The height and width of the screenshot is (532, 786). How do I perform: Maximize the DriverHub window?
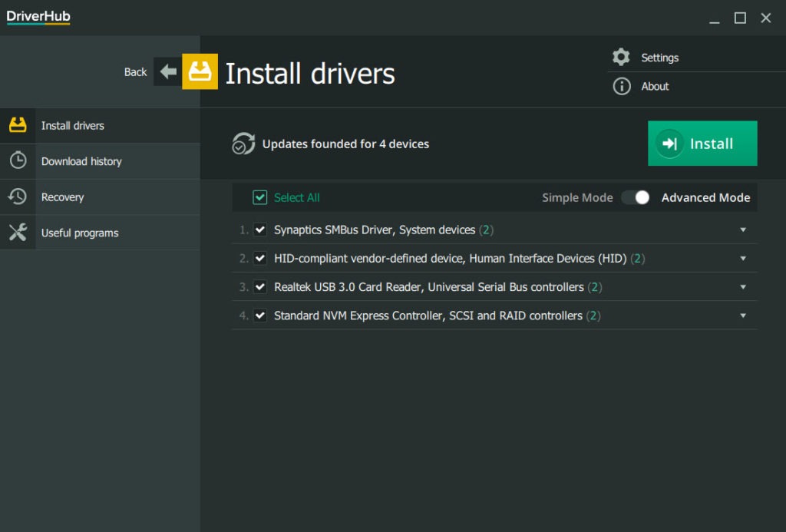[x=740, y=18]
